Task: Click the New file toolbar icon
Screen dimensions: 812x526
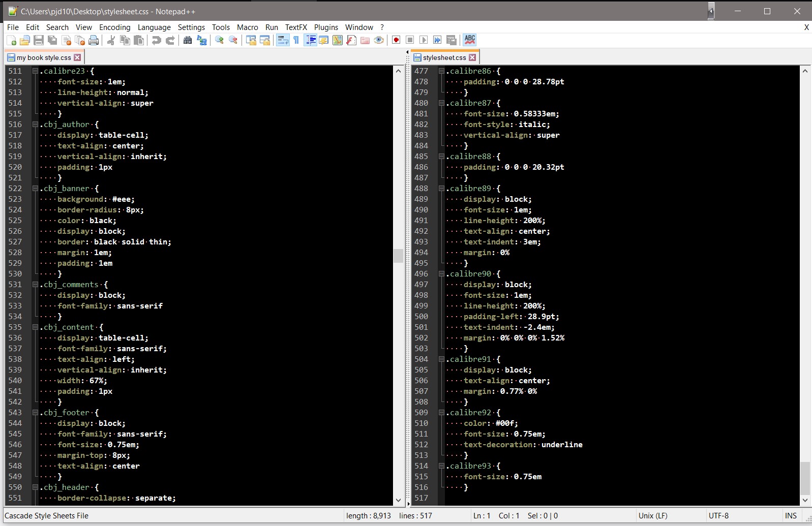Action: [x=11, y=40]
